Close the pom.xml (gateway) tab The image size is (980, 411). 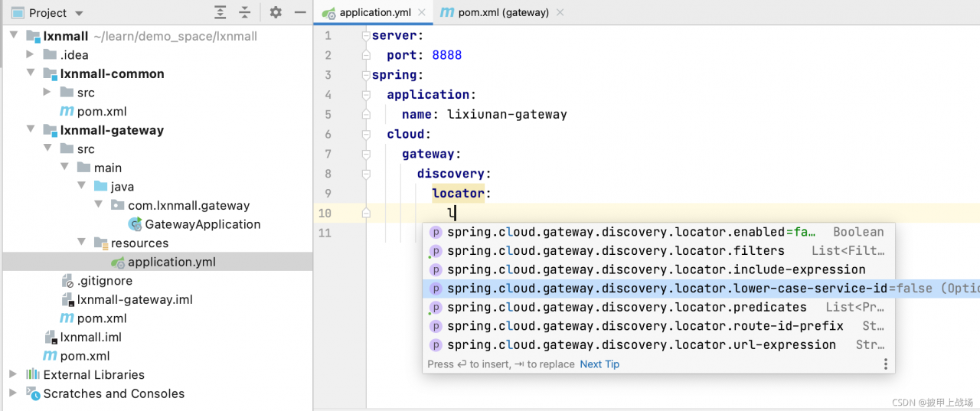(560, 13)
